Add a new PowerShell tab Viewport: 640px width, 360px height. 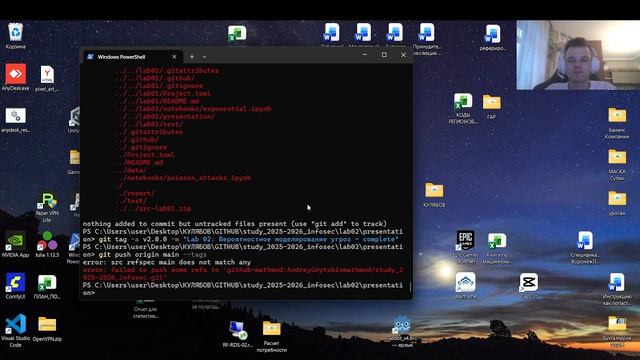(191, 57)
